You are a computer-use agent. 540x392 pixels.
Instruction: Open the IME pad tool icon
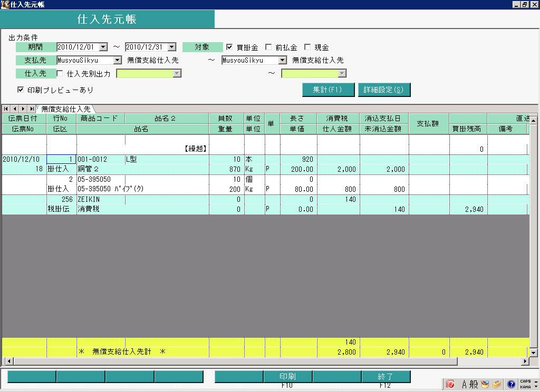click(x=485, y=384)
